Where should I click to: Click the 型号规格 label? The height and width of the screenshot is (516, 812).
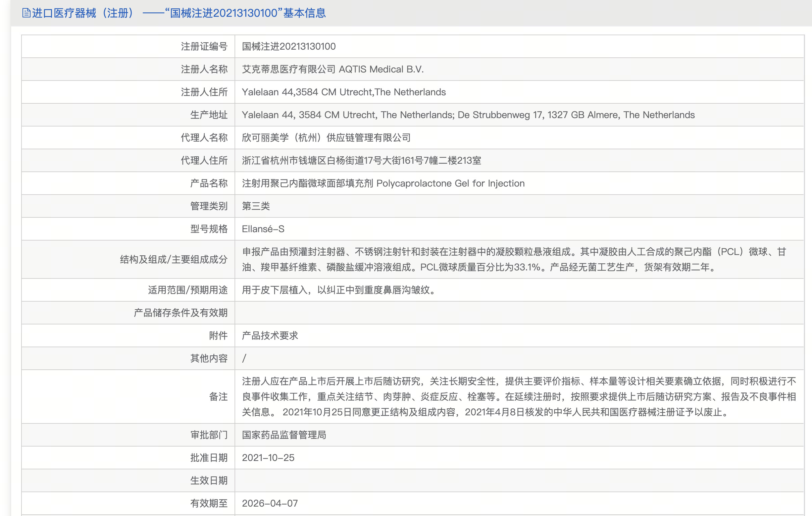(209, 229)
